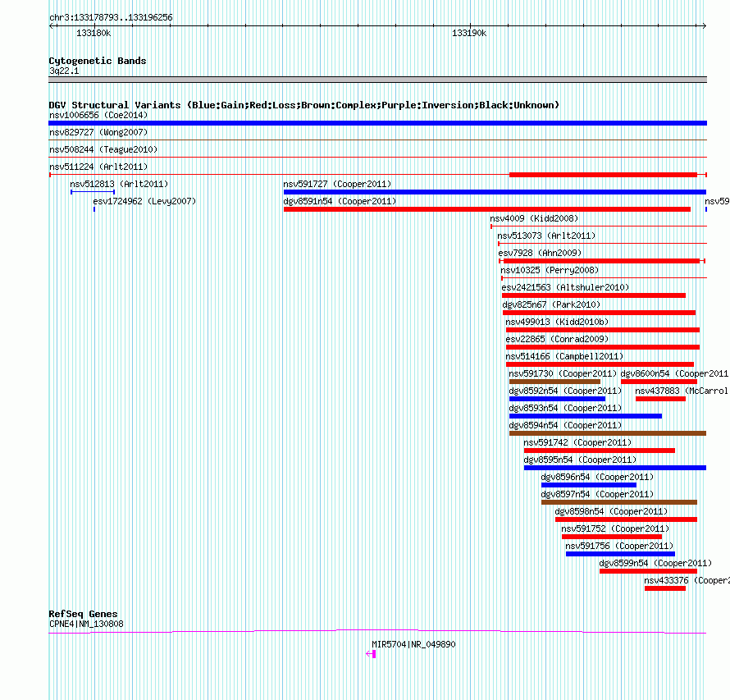Click the thick red segment of nsv511224

603,175
